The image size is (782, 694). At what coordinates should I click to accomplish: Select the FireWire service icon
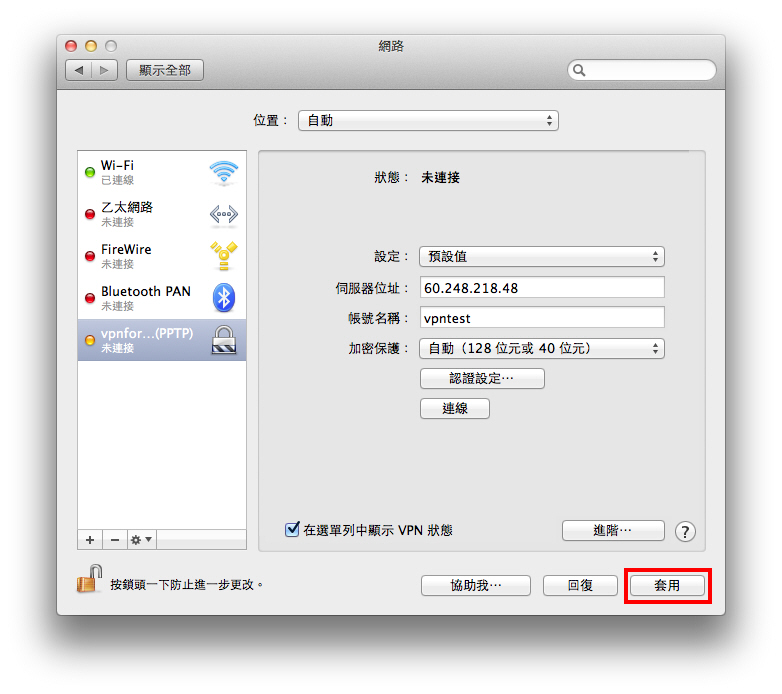click(x=223, y=256)
